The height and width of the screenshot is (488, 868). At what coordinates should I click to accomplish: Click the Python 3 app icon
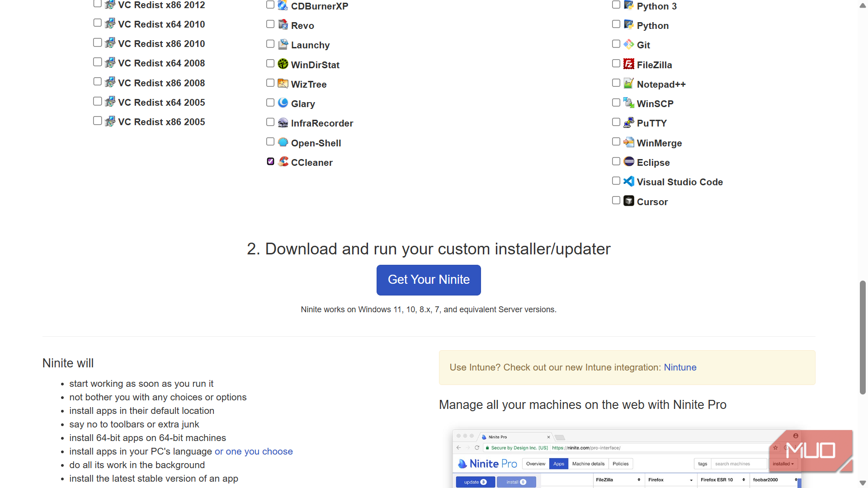[x=629, y=5]
